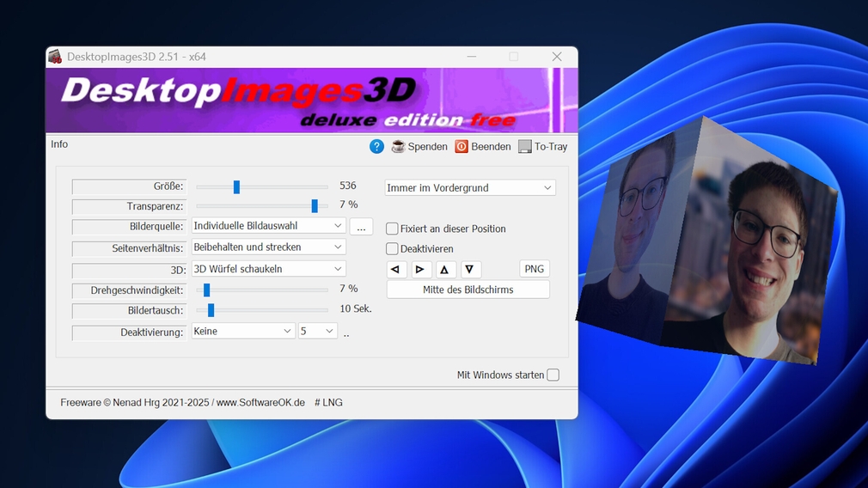Expand the Bilderquelle Individuelle Bildauswahl dropdown
868x488 pixels.
click(268, 226)
